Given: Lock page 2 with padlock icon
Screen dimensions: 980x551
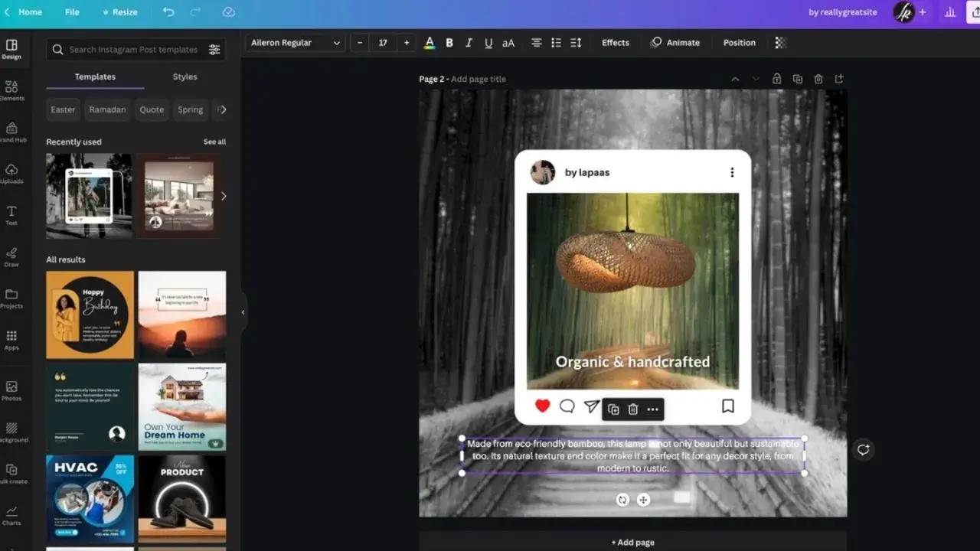Looking at the screenshot, I should pyautogui.click(x=776, y=79).
